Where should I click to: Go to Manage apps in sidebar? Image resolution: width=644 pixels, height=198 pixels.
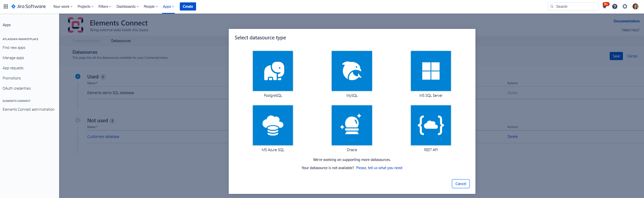[13, 58]
